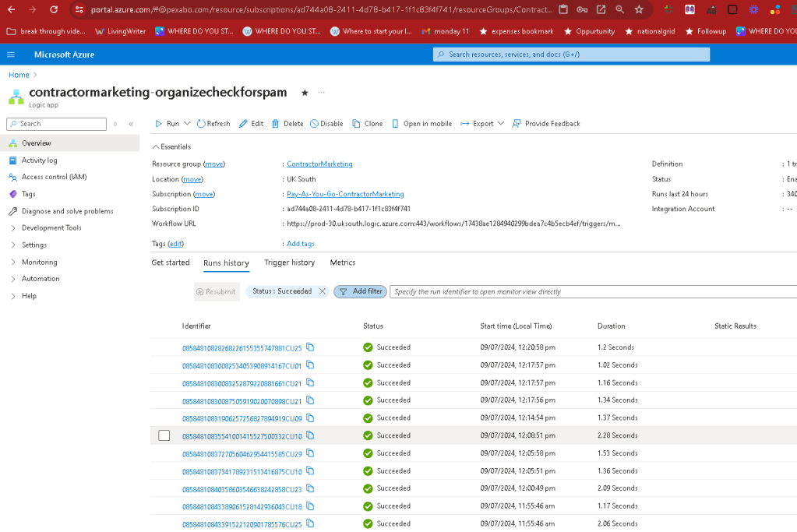The image size is (797, 532).
Task: Select the Runs history tab
Action: (226, 262)
